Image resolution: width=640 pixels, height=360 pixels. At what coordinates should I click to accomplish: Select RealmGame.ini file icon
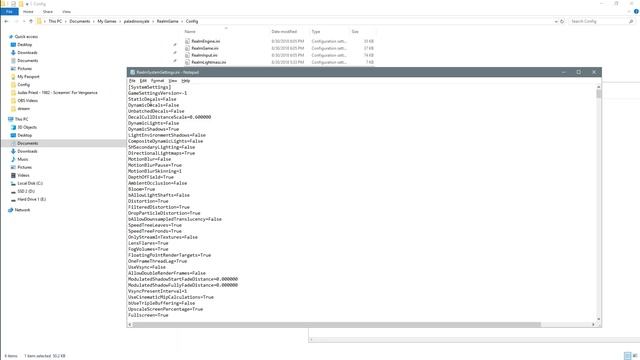(x=187, y=48)
